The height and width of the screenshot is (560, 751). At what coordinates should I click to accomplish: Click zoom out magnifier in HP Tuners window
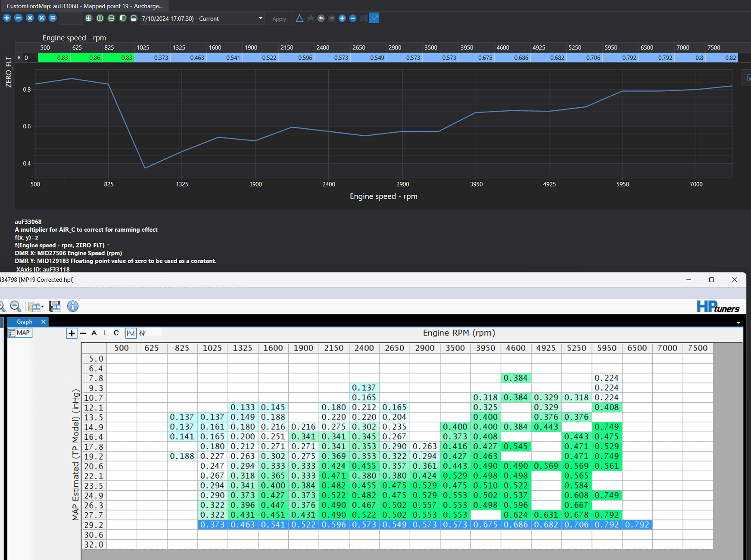point(16,306)
